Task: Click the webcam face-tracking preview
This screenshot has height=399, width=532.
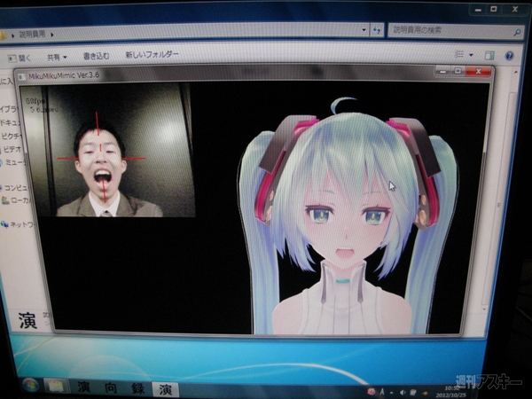Action: click(108, 149)
